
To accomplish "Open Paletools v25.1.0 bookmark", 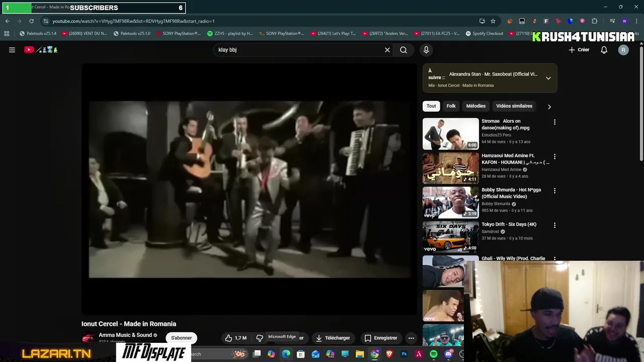I will click(132, 34).
